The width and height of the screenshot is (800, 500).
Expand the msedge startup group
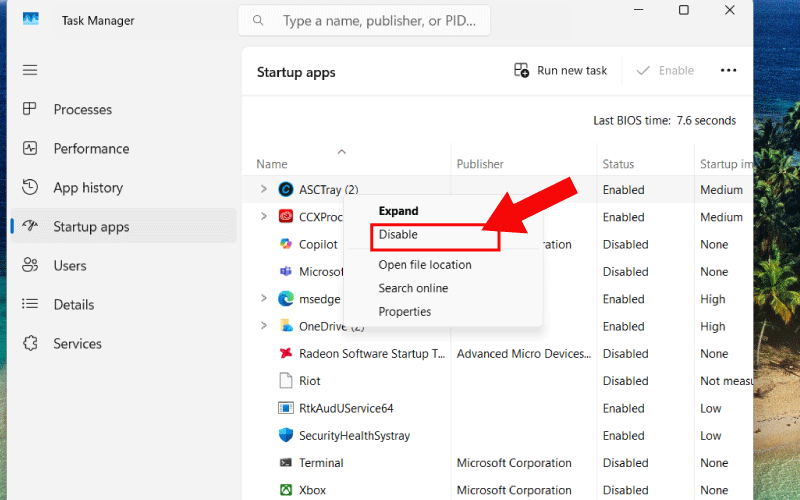(x=264, y=298)
